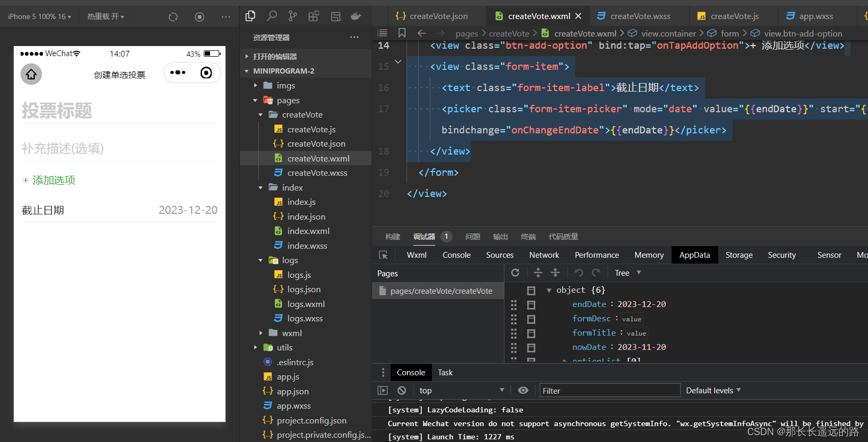Image resolution: width=868 pixels, height=442 pixels.
Task: Switch to the 问题 problems panel tab
Action: [x=473, y=237]
